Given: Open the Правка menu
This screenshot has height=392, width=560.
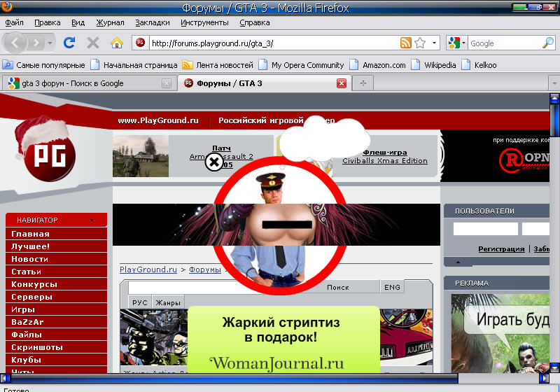Looking at the screenshot, I should pyautogui.click(x=47, y=22).
